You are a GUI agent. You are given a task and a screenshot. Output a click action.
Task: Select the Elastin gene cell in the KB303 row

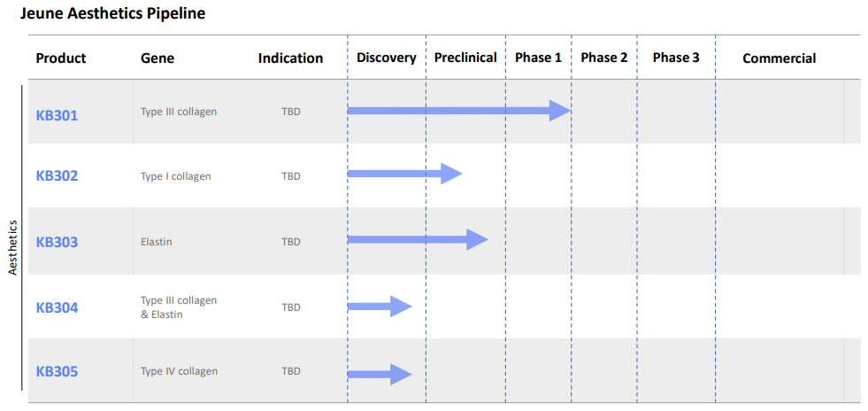[157, 242]
